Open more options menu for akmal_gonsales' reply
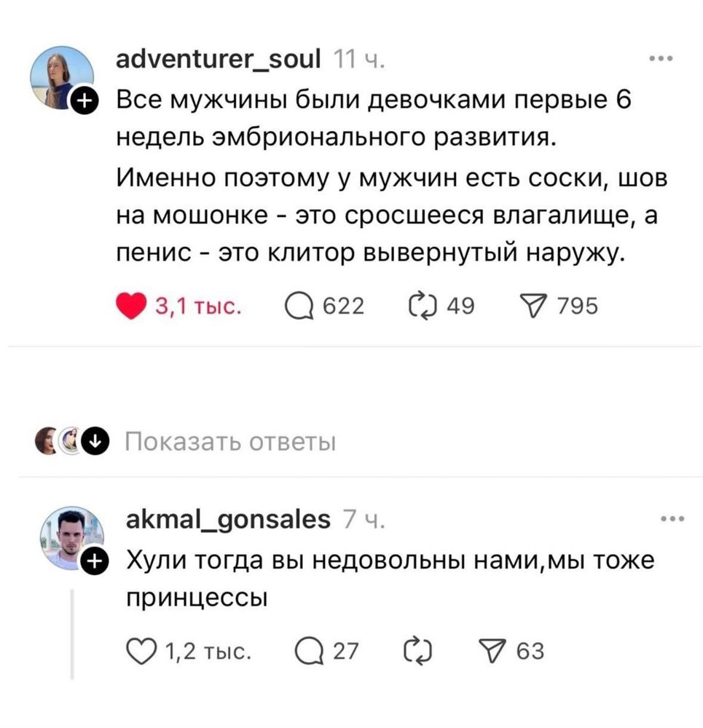Image resolution: width=703 pixels, height=728 pixels. click(672, 519)
